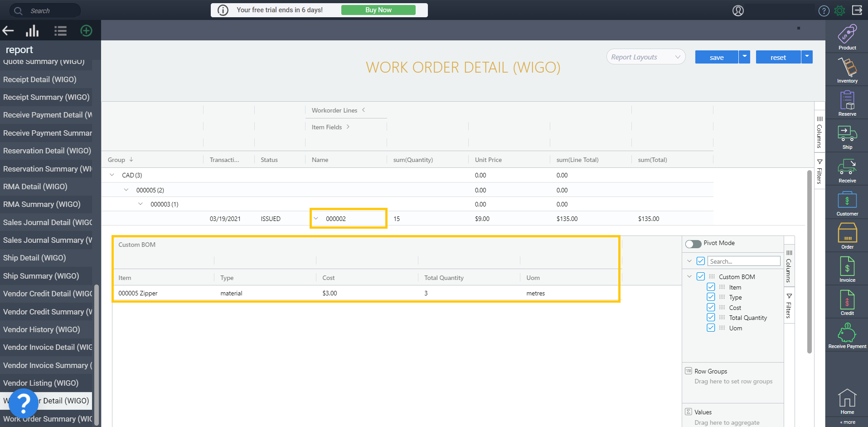Click the Buy Now button
Viewport: 868px width, 427px height.
(x=378, y=10)
